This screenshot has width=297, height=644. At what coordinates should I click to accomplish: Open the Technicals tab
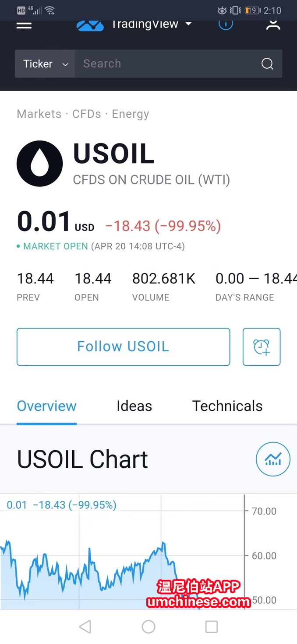click(x=227, y=406)
